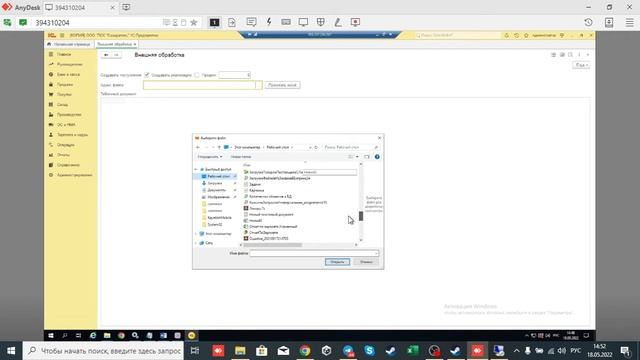Select Документы in dialog tree
The image size is (640, 360).
(216, 190)
